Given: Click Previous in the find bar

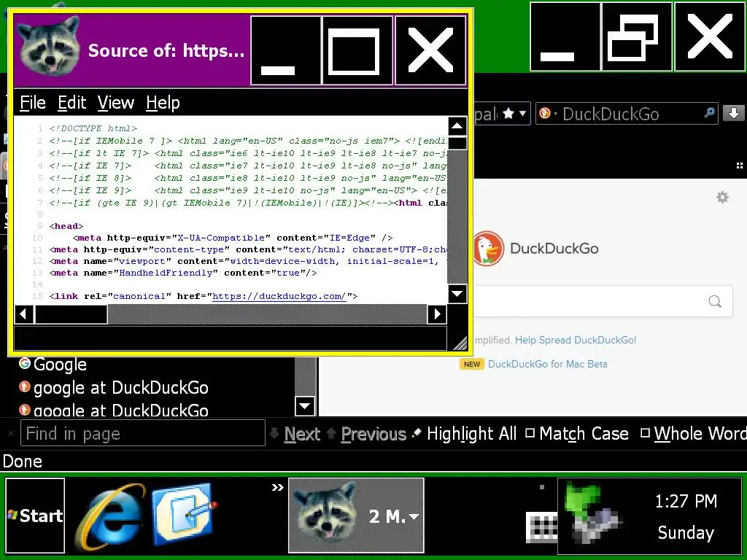Looking at the screenshot, I should 367,434.
